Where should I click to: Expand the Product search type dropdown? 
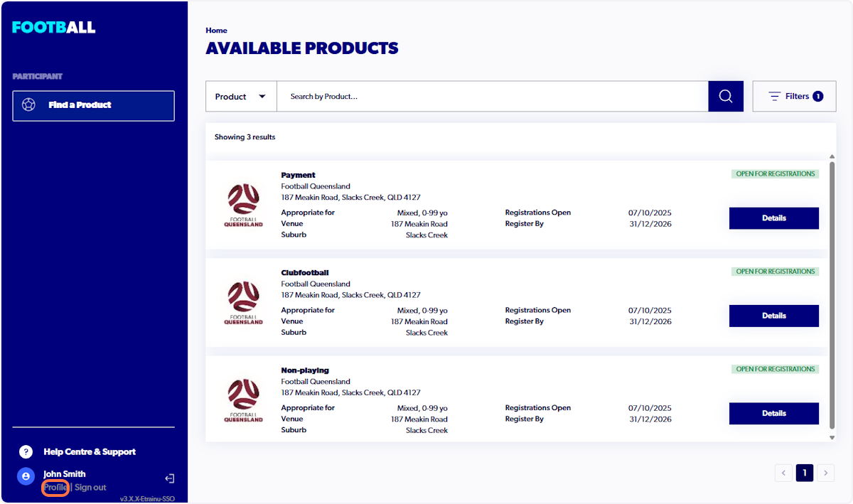(x=241, y=96)
